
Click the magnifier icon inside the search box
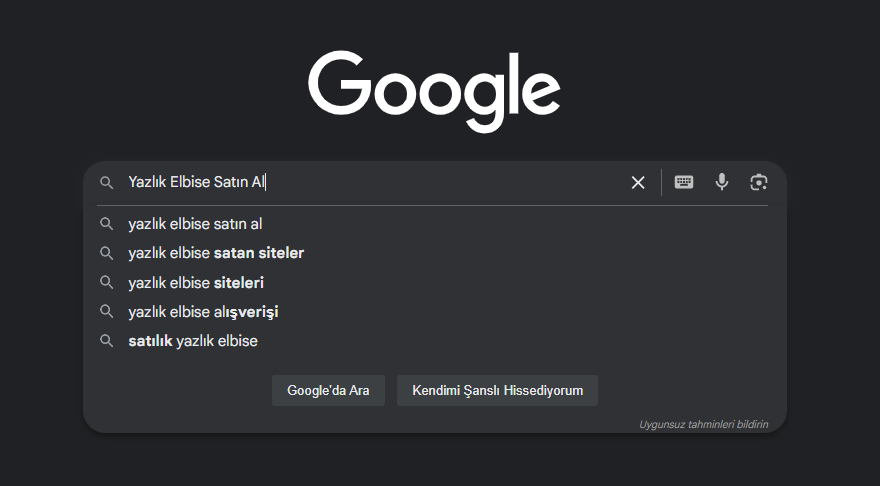107,182
